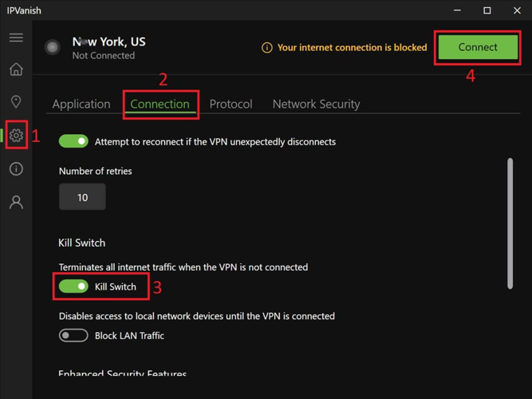Viewport: 532px width, 399px height.
Task: Switch to Network Security tab
Action: (x=316, y=105)
